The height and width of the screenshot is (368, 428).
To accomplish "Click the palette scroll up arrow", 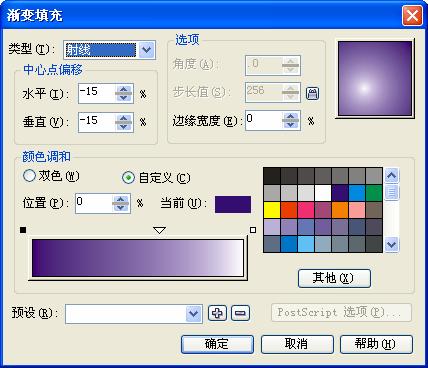I will coord(392,175).
